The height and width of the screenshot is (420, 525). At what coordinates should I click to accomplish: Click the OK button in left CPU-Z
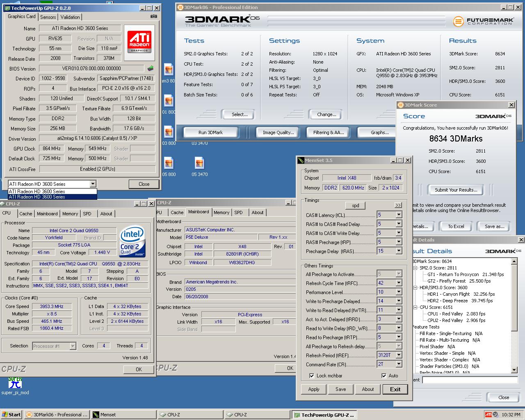tap(139, 369)
